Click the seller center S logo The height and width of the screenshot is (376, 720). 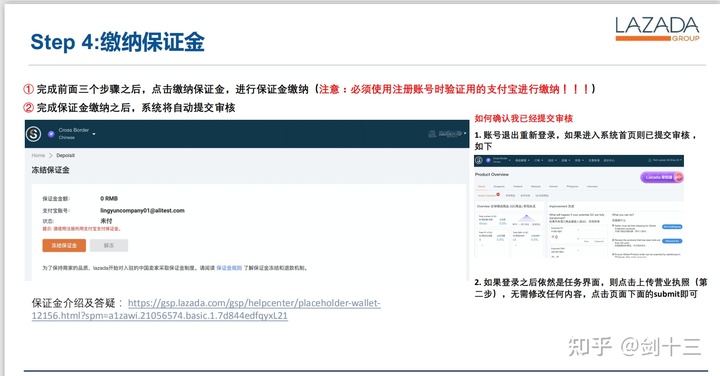click(34, 134)
